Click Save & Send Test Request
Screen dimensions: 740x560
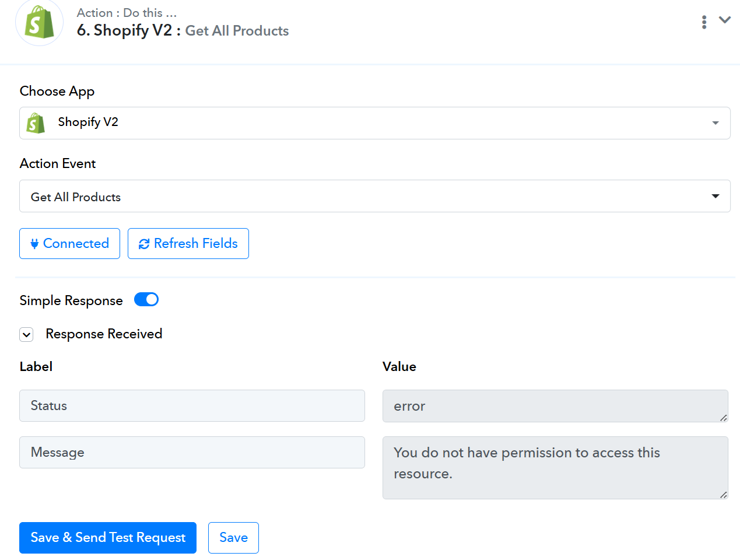pos(108,537)
